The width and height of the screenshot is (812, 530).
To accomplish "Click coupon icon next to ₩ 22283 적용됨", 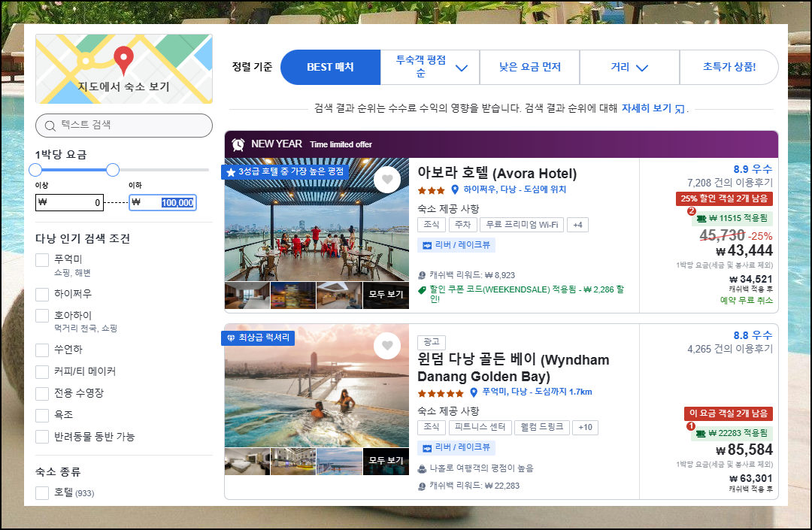I will pos(701,434).
